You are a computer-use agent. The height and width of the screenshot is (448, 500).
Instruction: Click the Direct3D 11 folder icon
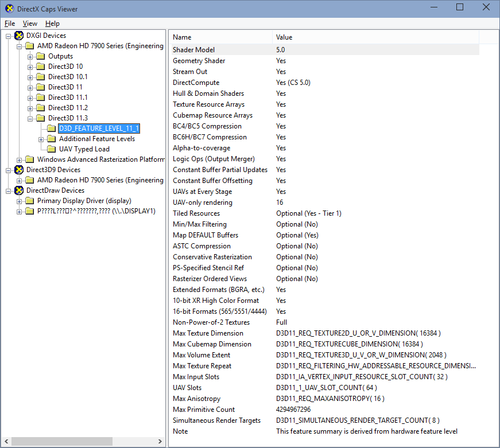(x=41, y=87)
